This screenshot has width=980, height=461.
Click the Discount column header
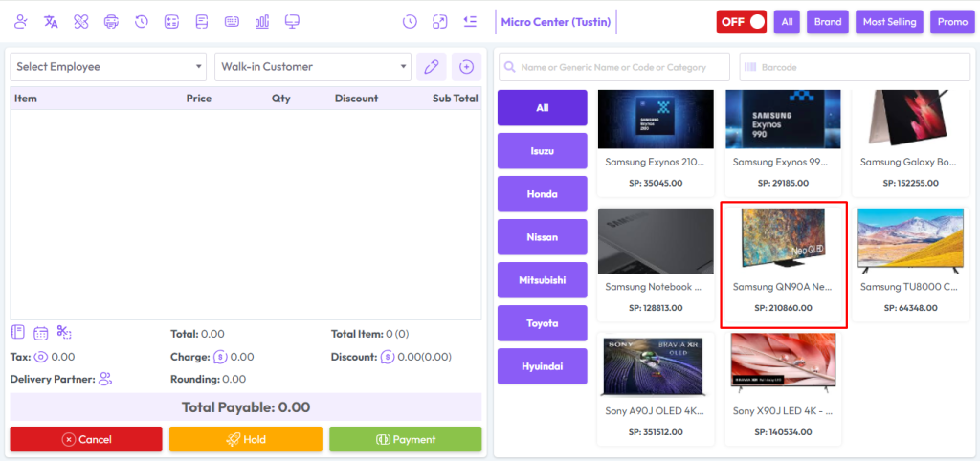(x=356, y=99)
